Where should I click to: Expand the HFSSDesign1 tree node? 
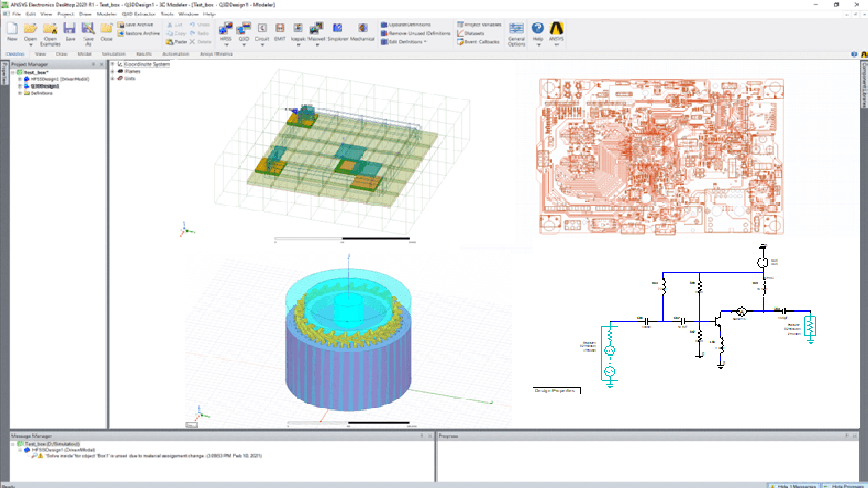20,80
